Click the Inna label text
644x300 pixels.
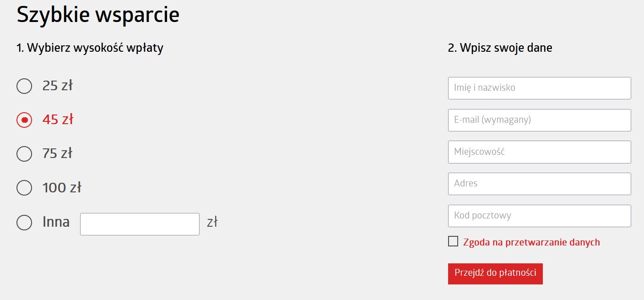click(56, 222)
